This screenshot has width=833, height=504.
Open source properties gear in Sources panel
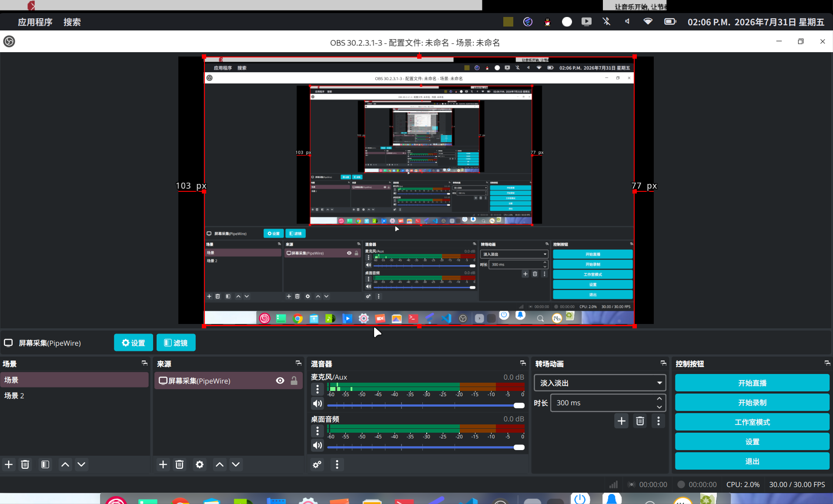click(x=200, y=464)
